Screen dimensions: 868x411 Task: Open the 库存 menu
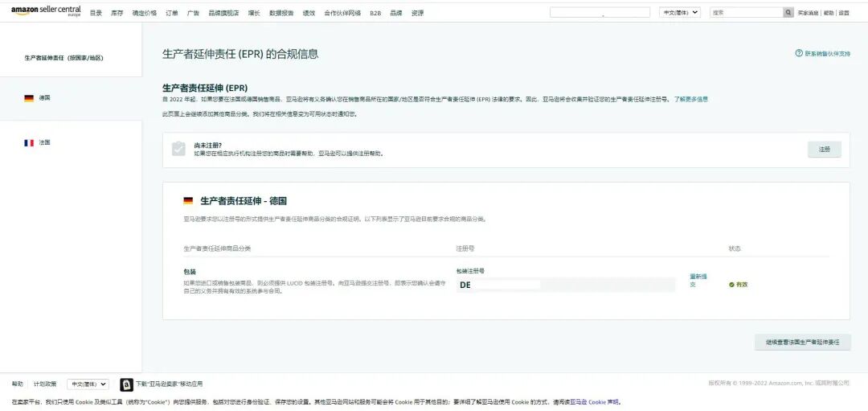(117, 13)
